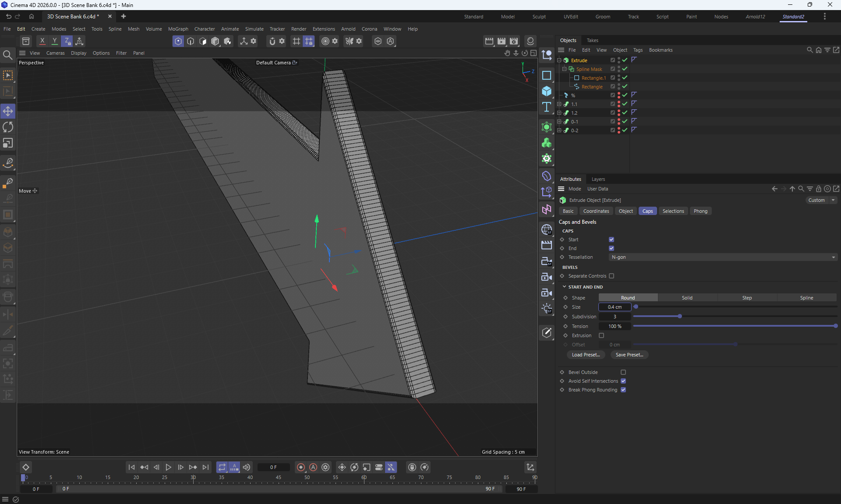Expand the 1.1 object in tree

pos(559,104)
